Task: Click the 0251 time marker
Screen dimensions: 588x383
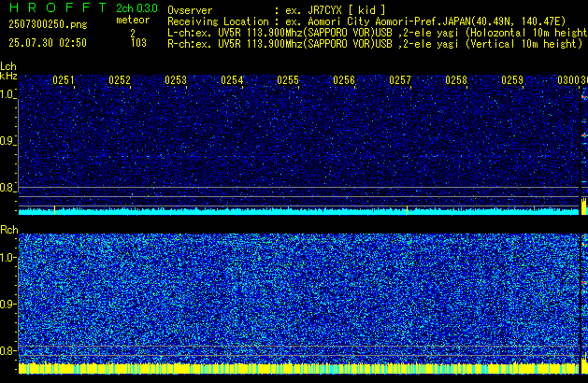Action: coord(64,80)
